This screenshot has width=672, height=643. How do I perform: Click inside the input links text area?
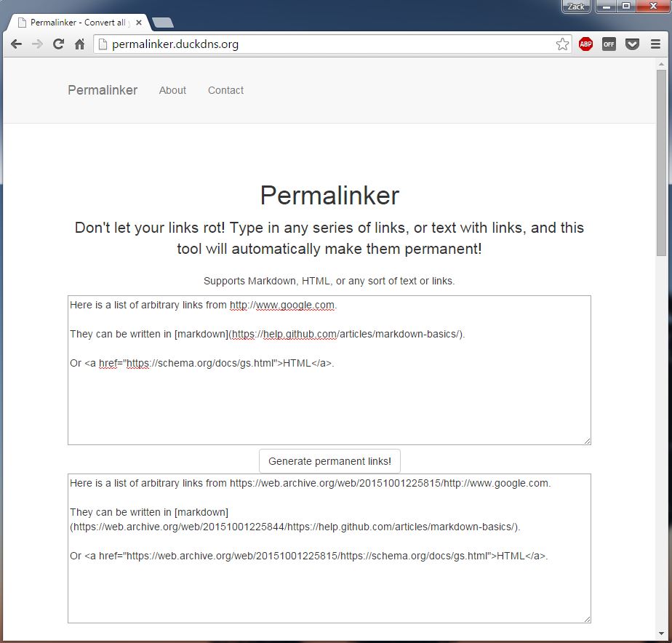pos(329,370)
